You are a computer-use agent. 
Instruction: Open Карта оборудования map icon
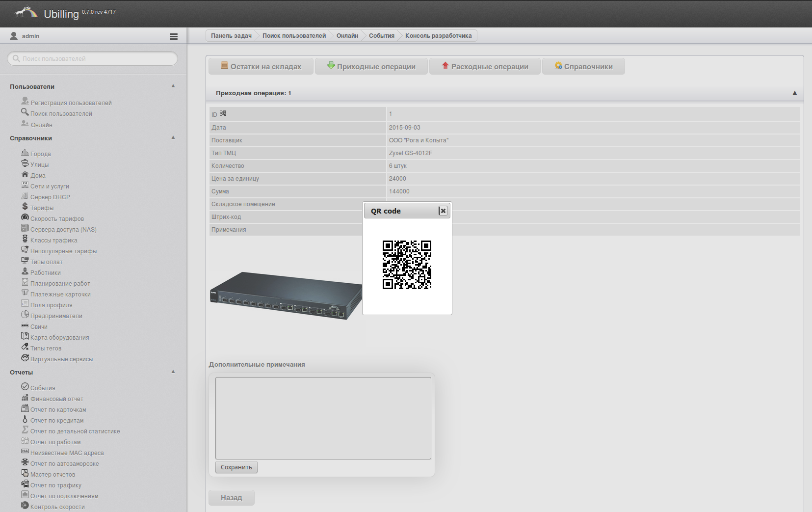[25, 336]
